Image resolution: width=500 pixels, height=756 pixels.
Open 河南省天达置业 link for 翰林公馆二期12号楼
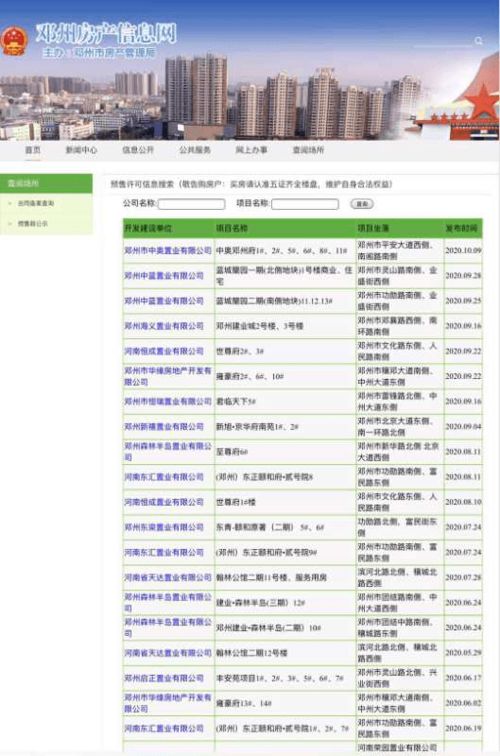168,653
